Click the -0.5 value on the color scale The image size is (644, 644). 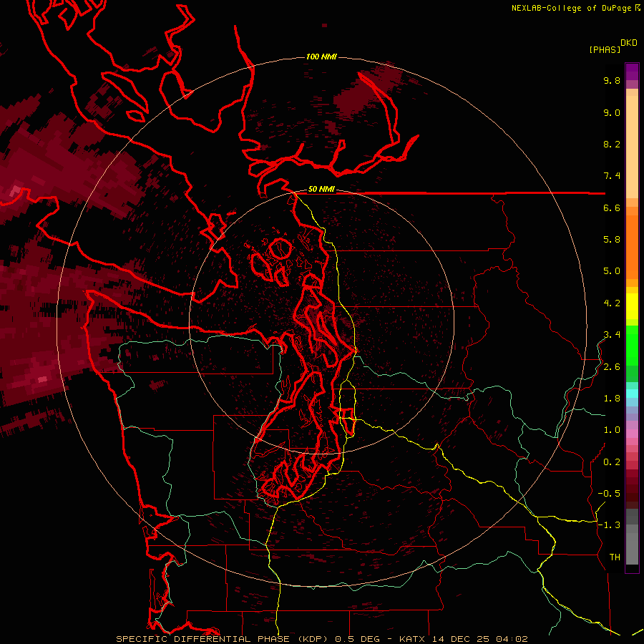[x=609, y=494]
